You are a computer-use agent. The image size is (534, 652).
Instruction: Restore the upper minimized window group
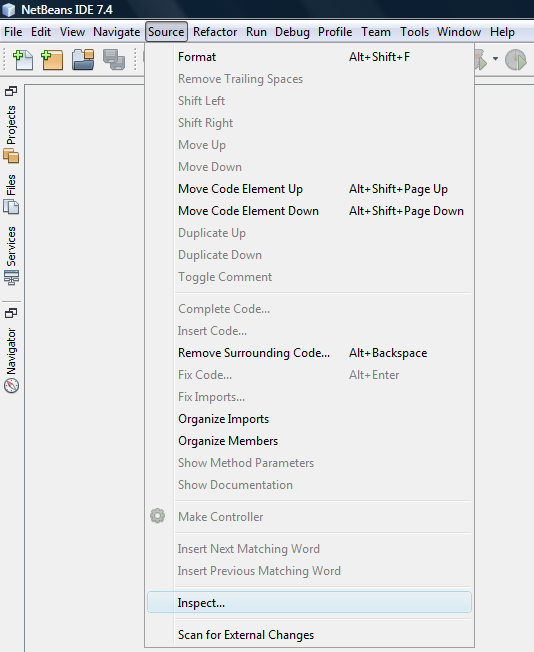pyautogui.click(x=11, y=91)
